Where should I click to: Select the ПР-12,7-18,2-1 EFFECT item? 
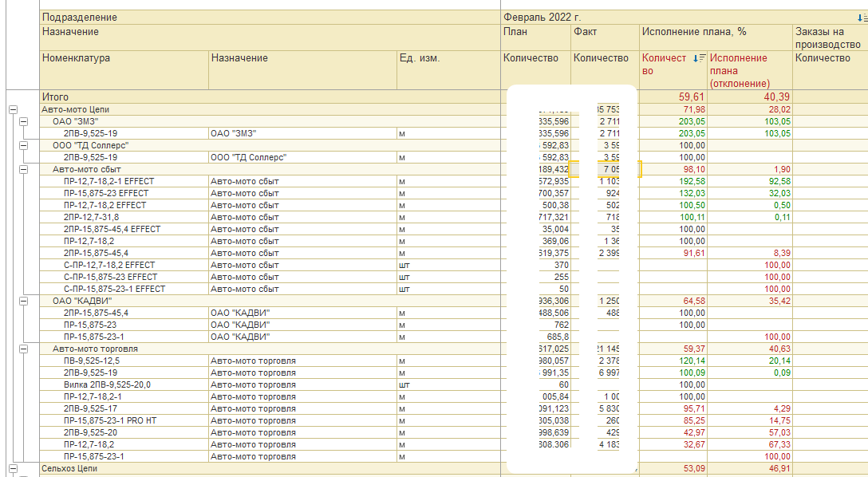[x=108, y=182]
